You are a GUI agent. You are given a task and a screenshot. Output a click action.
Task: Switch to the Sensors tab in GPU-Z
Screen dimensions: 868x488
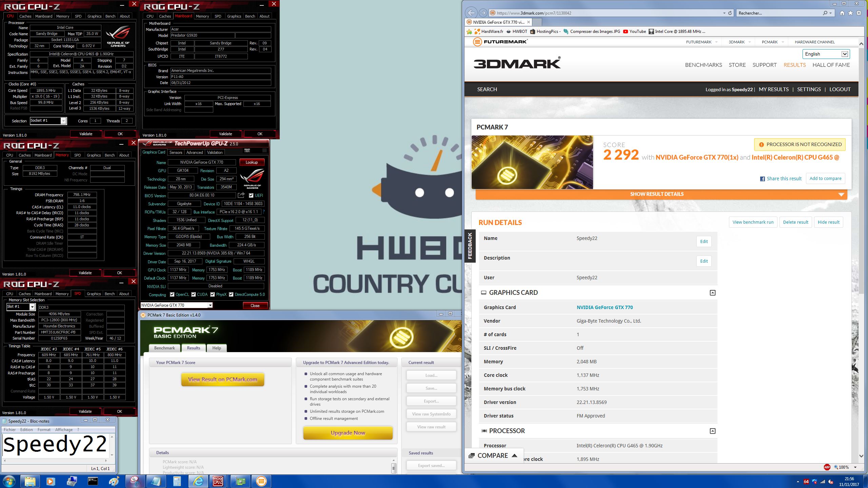pos(176,152)
